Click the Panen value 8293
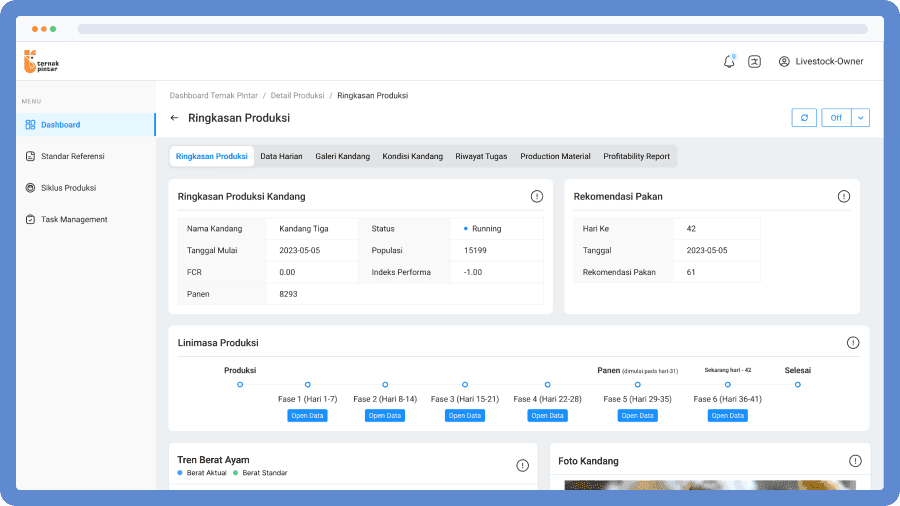This screenshot has height=506, width=900. coord(288,294)
